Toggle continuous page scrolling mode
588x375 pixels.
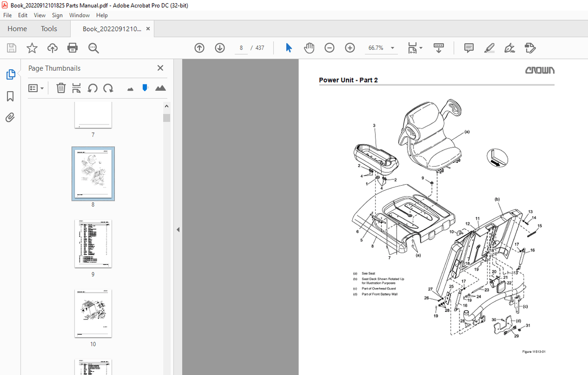(439, 47)
